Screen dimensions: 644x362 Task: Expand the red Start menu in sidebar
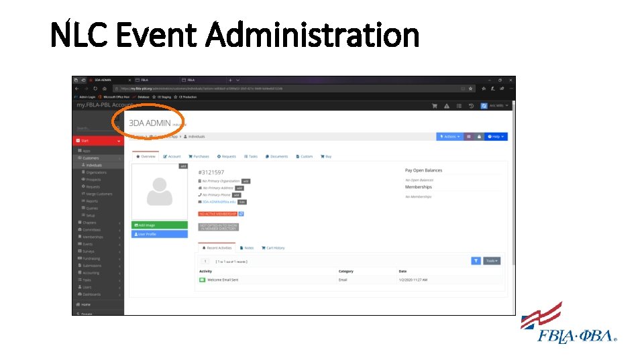point(98,141)
